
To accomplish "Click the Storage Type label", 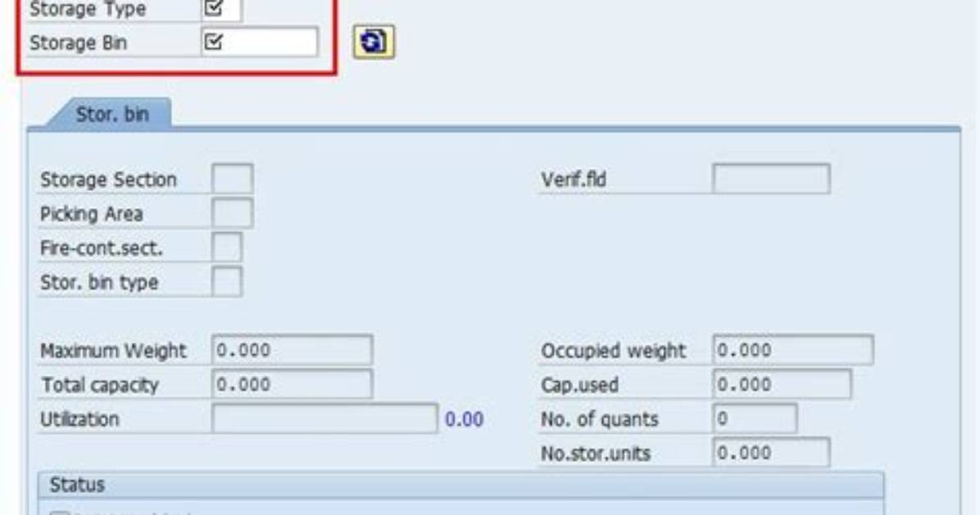I will click(x=88, y=9).
